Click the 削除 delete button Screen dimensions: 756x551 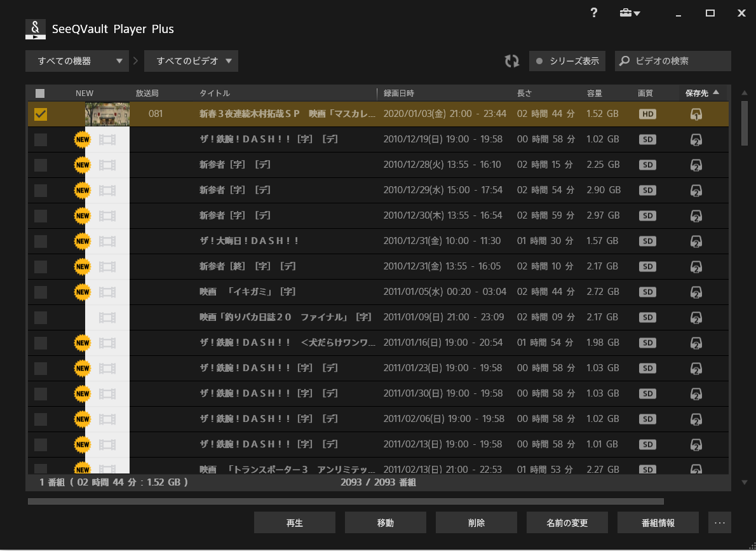tap(476, 522)
